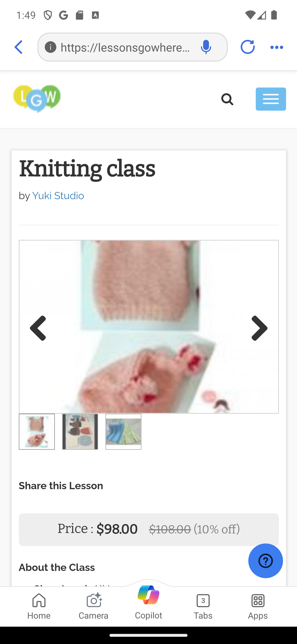This screenshot has height=644, width=297.
Task: Show previous image in carousel
Action: (x=38, y=328)
